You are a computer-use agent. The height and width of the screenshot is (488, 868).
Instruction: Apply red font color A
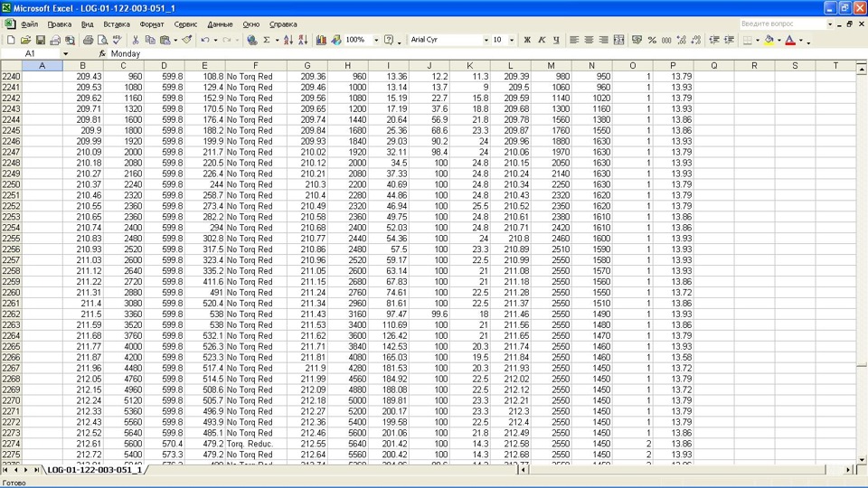tap(790, 40)
